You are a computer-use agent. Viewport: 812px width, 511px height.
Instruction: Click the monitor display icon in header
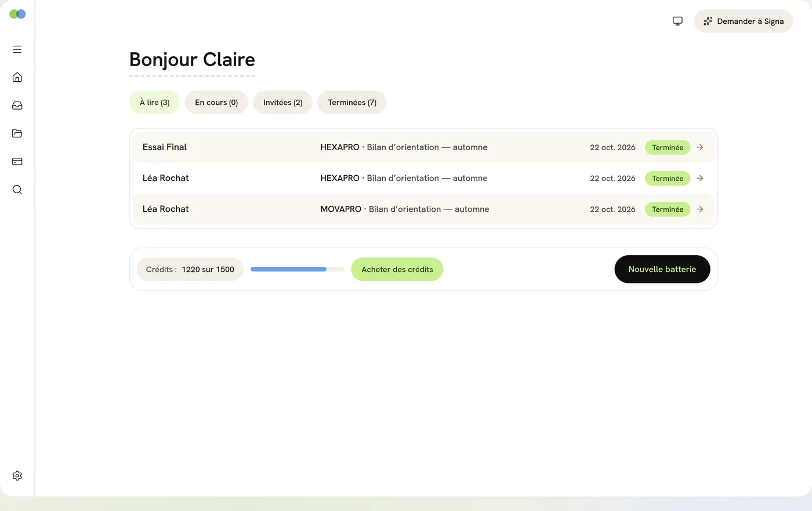coord(677,21)
